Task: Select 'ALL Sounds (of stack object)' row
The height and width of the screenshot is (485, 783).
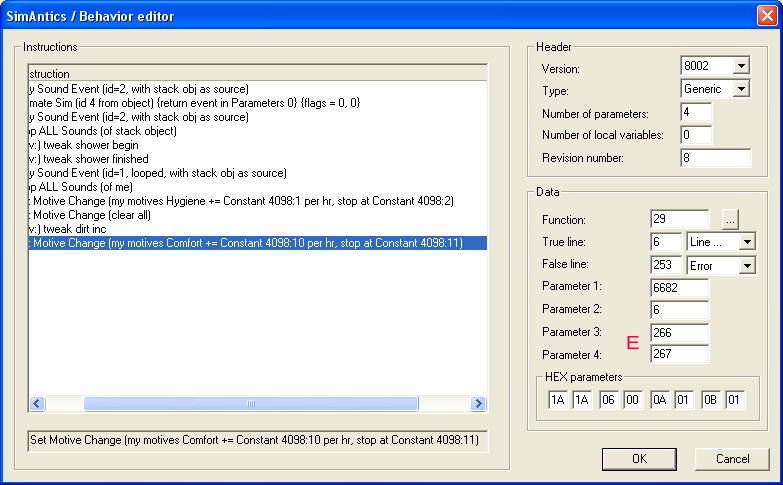Action: pyautogui.click(x=258, y=131)
